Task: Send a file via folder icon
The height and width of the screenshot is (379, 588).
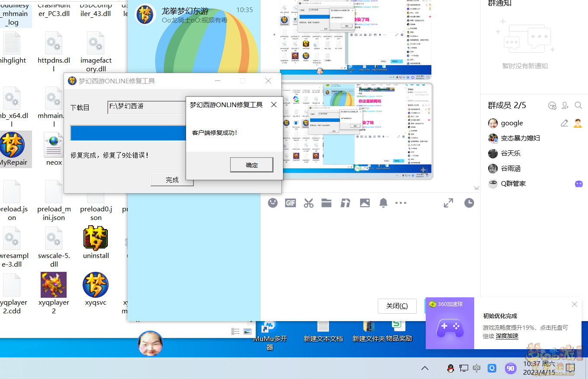Action: click(x=326, y=203)
